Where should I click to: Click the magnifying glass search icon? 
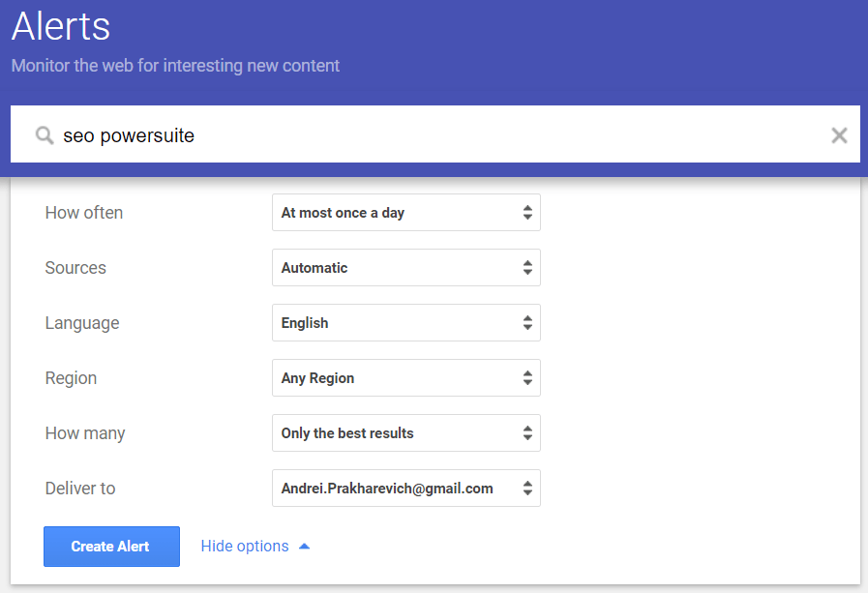(x=45, y=135)
